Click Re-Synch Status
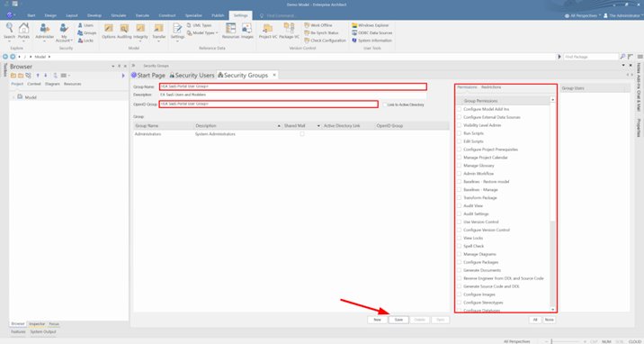Screen dimensions: 644x344 (322, 33)
